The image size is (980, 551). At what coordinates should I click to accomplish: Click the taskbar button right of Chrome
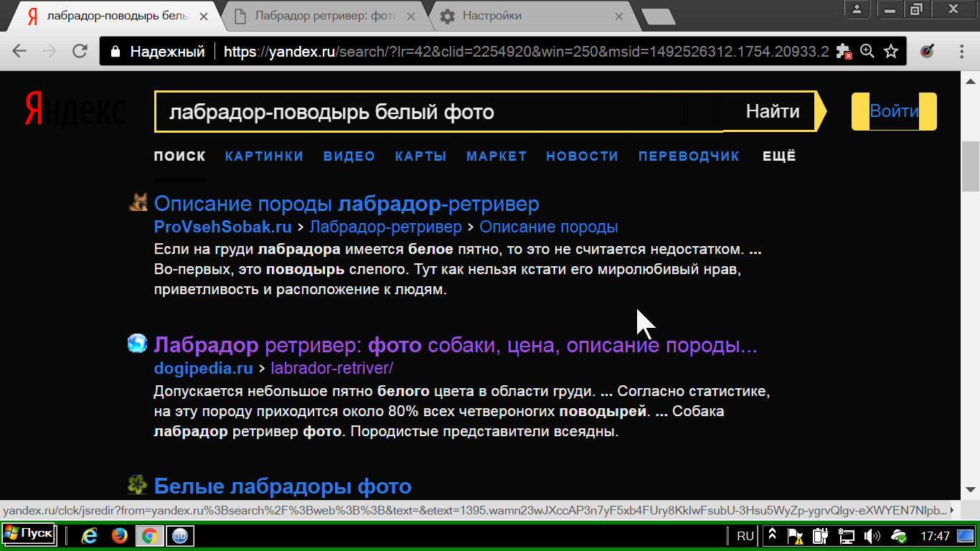point(180,536)
